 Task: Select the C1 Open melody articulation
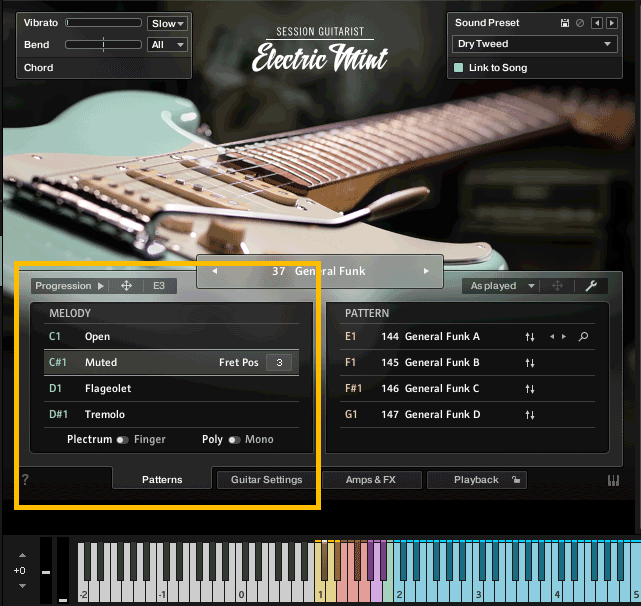click(x=171, y=337)
